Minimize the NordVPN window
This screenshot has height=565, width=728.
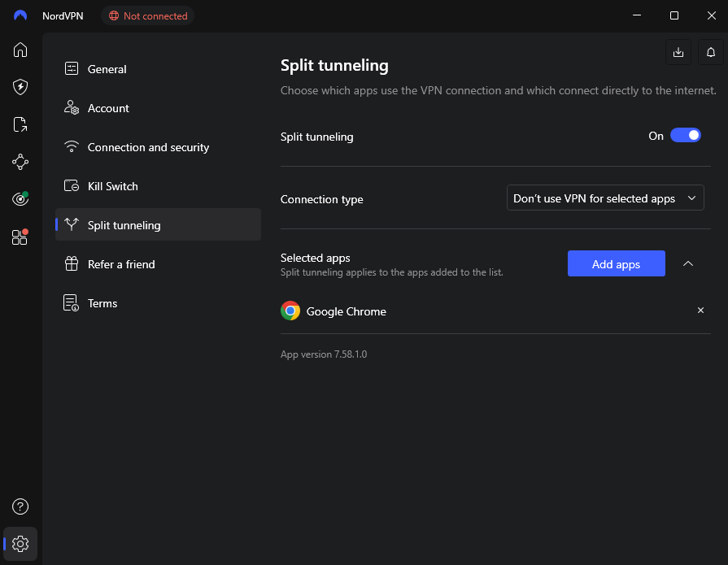637,15
